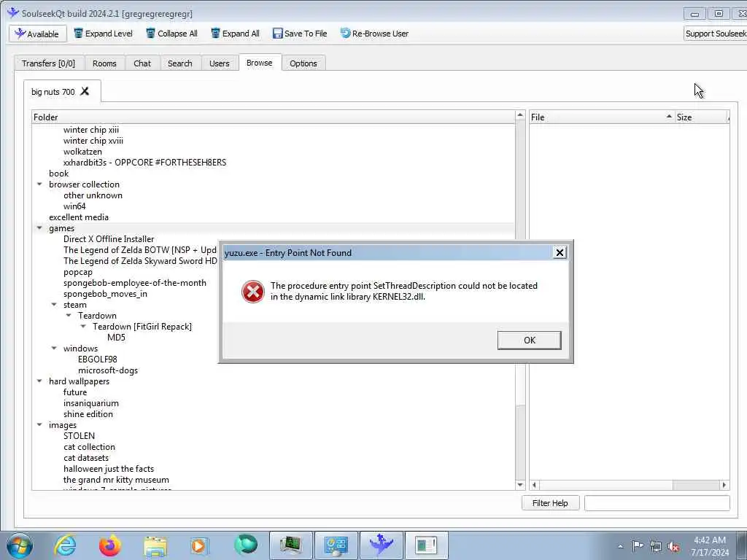
Task: Click the SoulseekQt bird taskbar icon
Action: click(381, 545)
